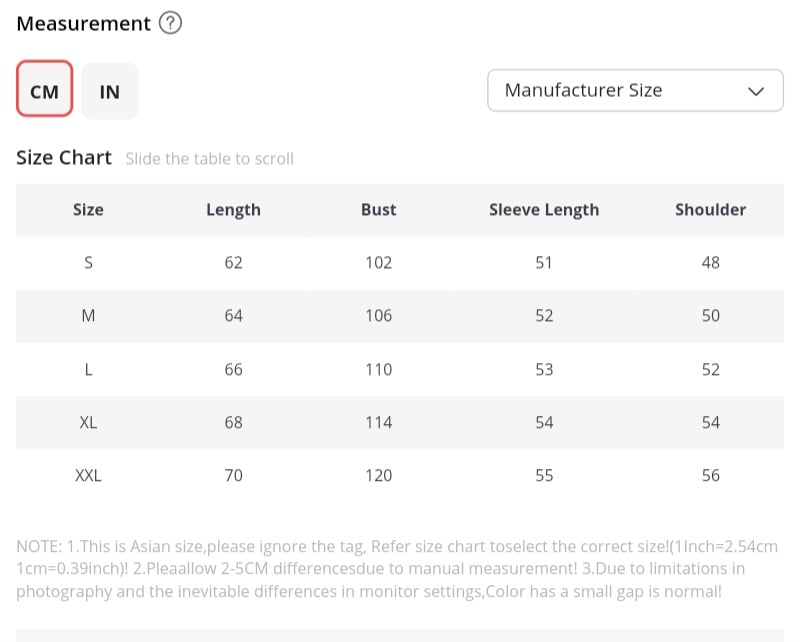Click the Length column header
This screenshot has height=642, width=800.
point(233,209)
